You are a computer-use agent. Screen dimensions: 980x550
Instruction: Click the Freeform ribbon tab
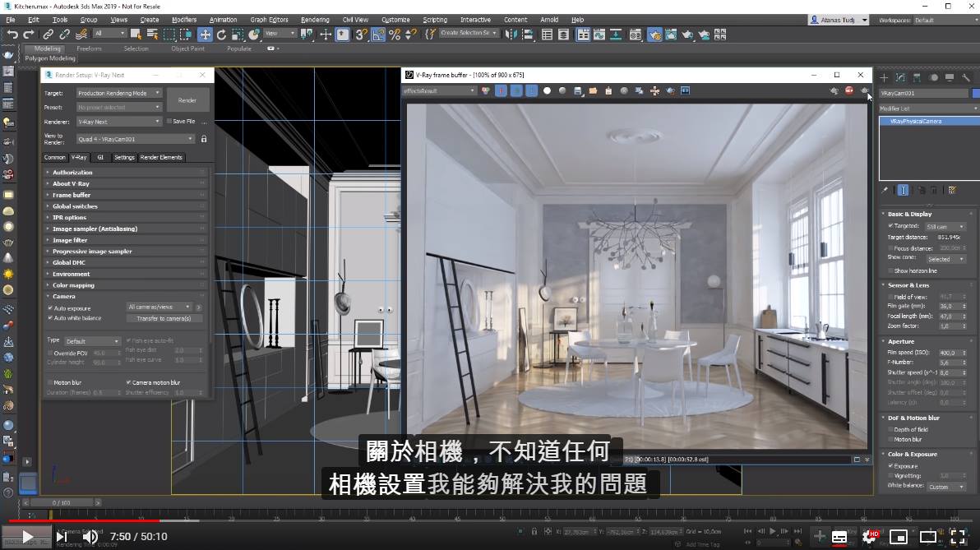[89, 49]
